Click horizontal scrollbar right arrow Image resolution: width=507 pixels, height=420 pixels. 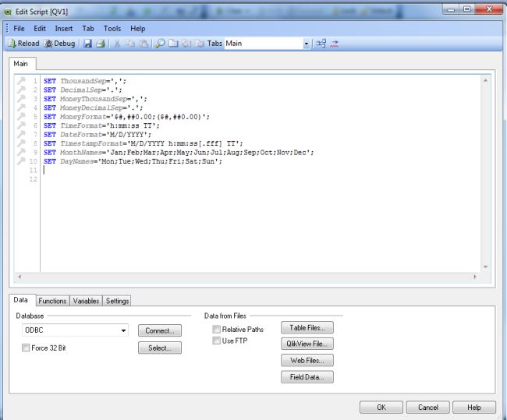click(475, 277)
